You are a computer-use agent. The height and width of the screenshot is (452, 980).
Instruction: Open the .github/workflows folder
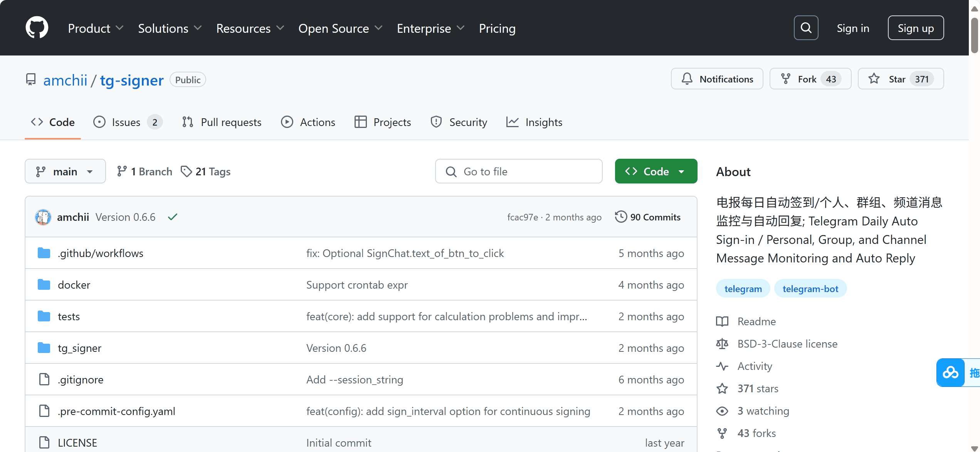click(101, 253)
